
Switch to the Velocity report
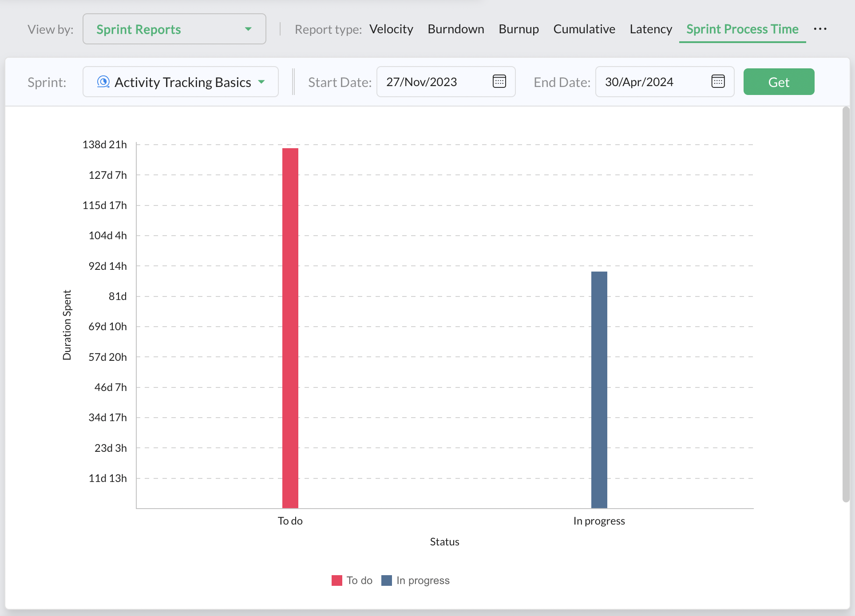click(391, 29)
